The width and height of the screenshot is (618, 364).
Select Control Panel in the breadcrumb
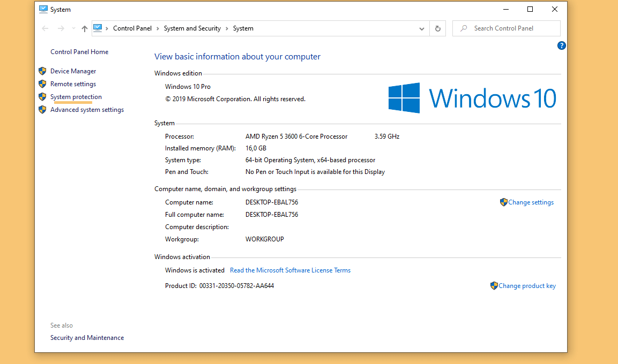pos(132,28)
